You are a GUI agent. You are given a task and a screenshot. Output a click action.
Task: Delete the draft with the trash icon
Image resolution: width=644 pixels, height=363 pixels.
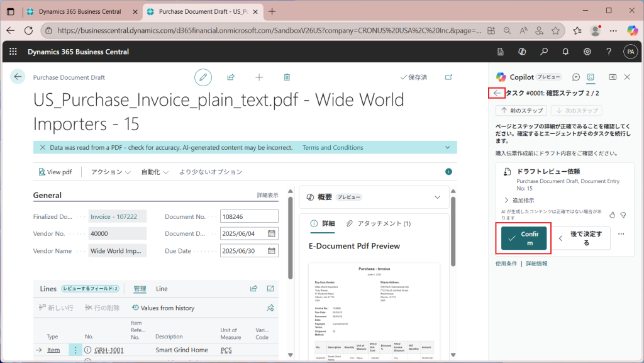pyautogui.click(x=287, y=77)
